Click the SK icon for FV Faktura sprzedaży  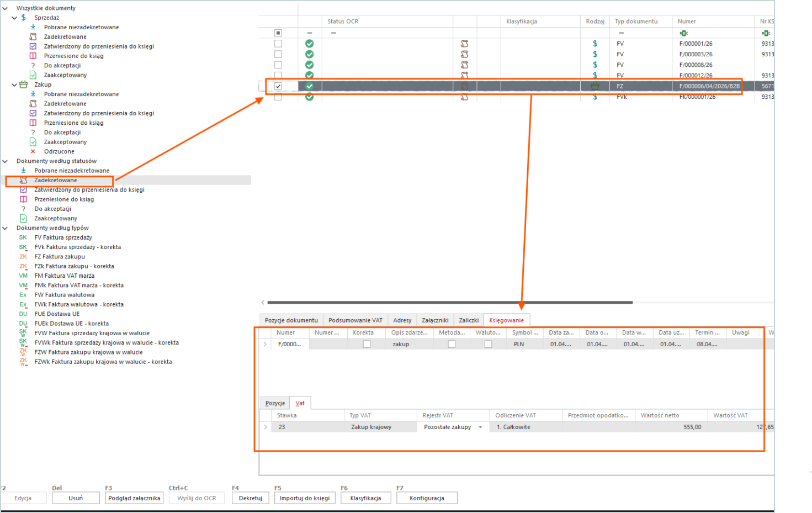click(x=23, y=237)
